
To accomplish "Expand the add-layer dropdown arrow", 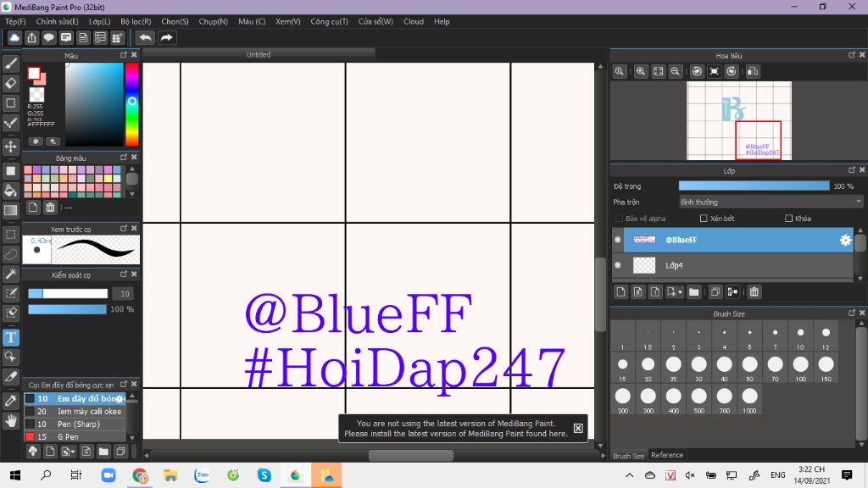I will 681,292.
